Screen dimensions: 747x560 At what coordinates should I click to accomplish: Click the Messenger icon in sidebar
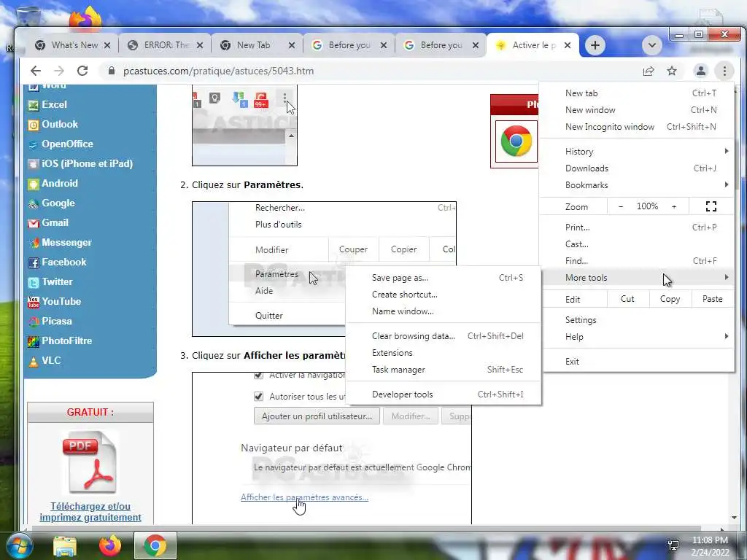(x=34, y=244)
